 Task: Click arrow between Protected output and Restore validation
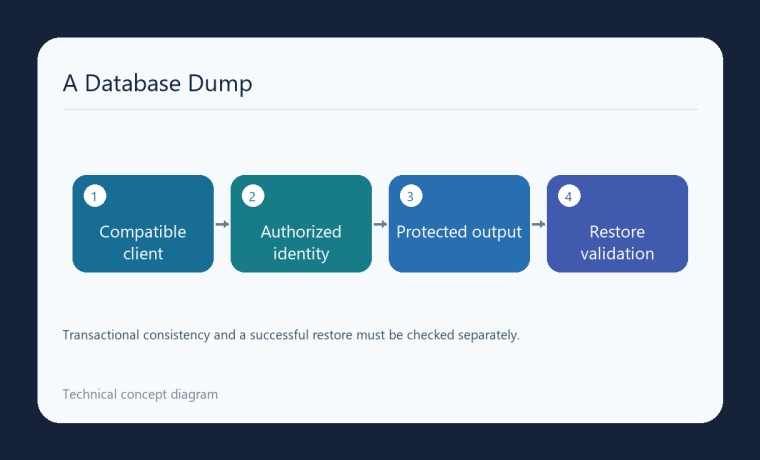pos(538,224)
